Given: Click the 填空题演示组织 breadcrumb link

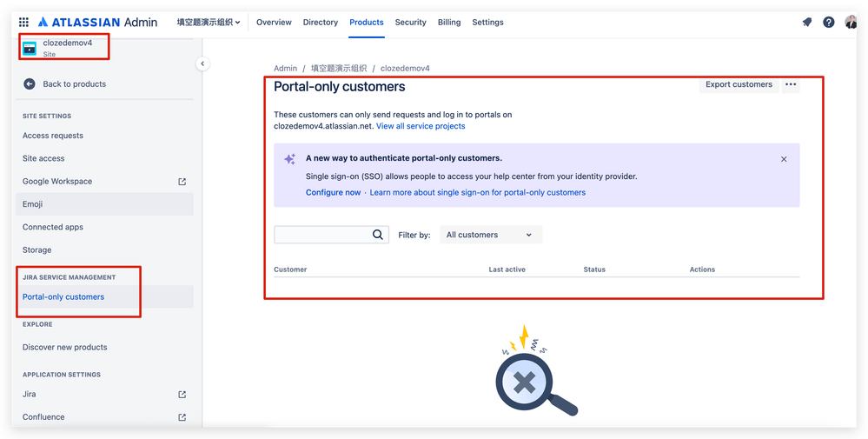Looking at the screenshot, I should click(339, 68).
